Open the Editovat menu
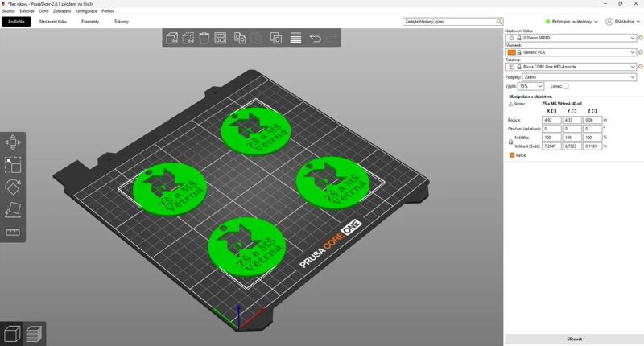Image resolution: width=644 pixels, height=346 pixels. [27, 11]
